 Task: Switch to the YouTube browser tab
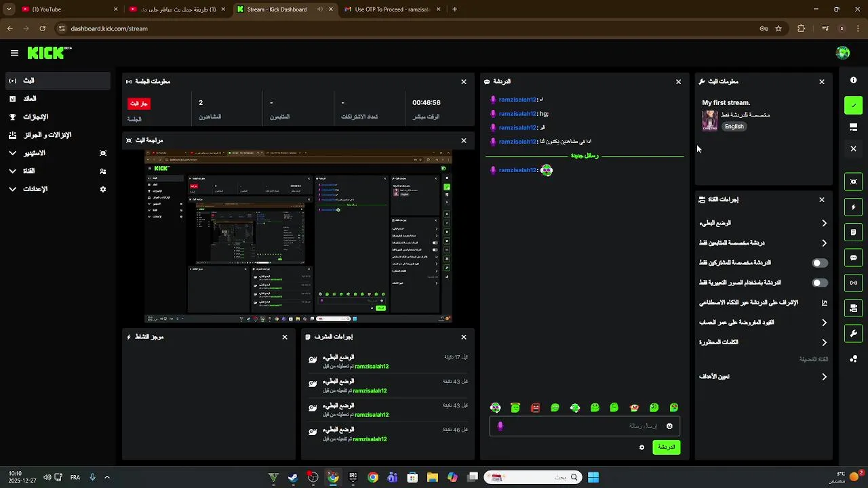[x=68, y=9]
